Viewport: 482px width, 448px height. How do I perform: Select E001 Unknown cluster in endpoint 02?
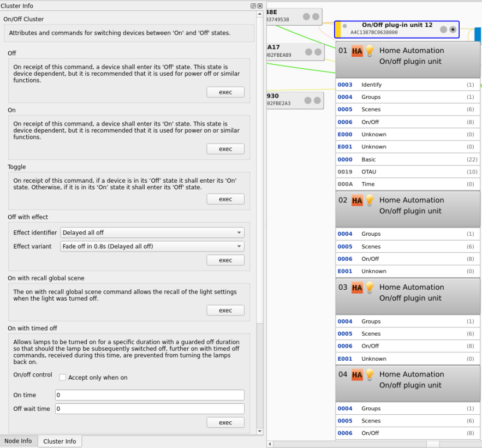coord(408,271)
